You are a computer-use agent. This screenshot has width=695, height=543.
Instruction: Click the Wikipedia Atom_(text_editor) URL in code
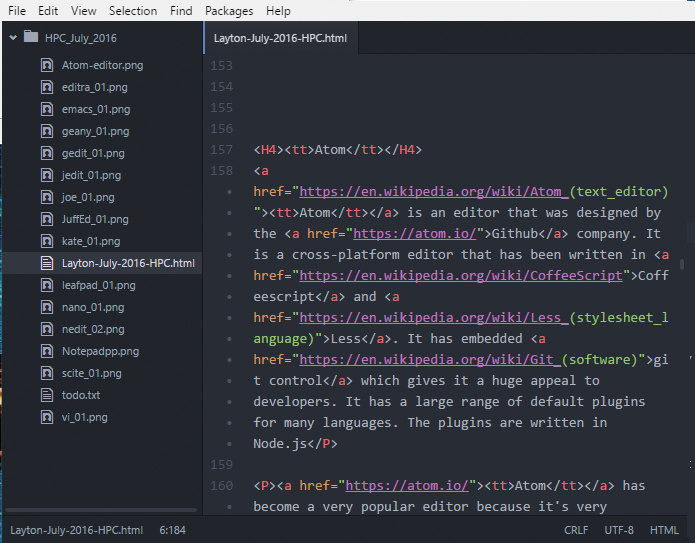coord(484,191)
